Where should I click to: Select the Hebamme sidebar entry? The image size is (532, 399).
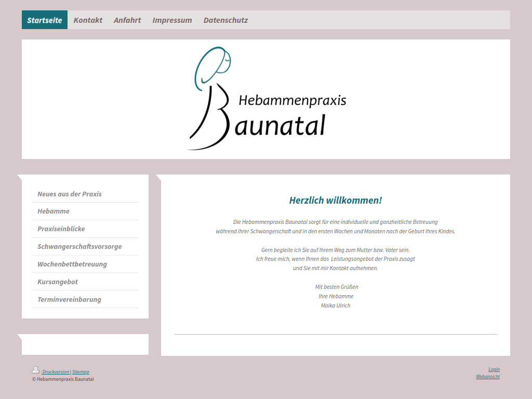coord(53,211)
